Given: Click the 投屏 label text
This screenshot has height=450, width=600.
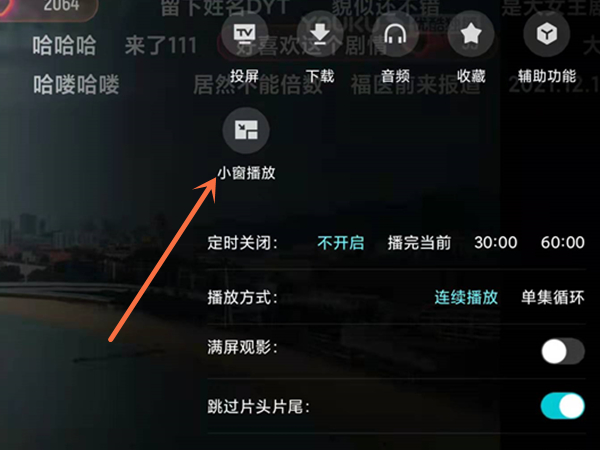Looking at the screenshot, I should pos(245,76).
